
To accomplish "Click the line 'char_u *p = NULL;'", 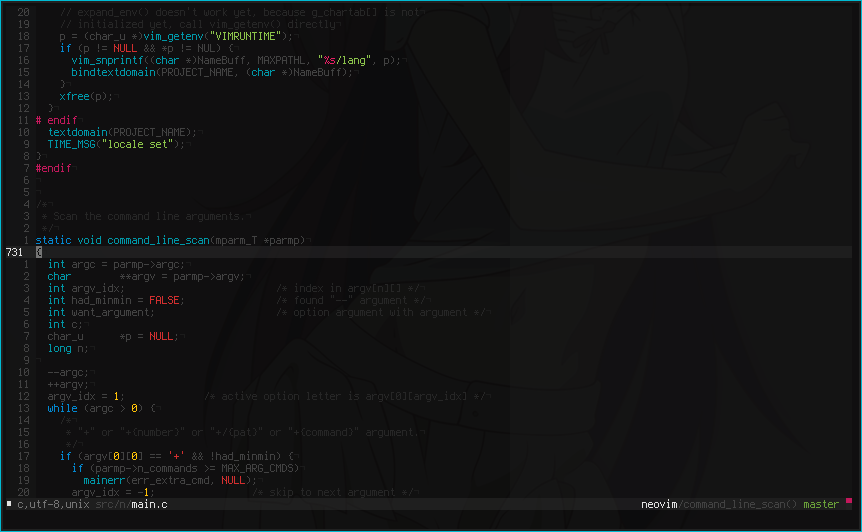I will pos(113,336).
